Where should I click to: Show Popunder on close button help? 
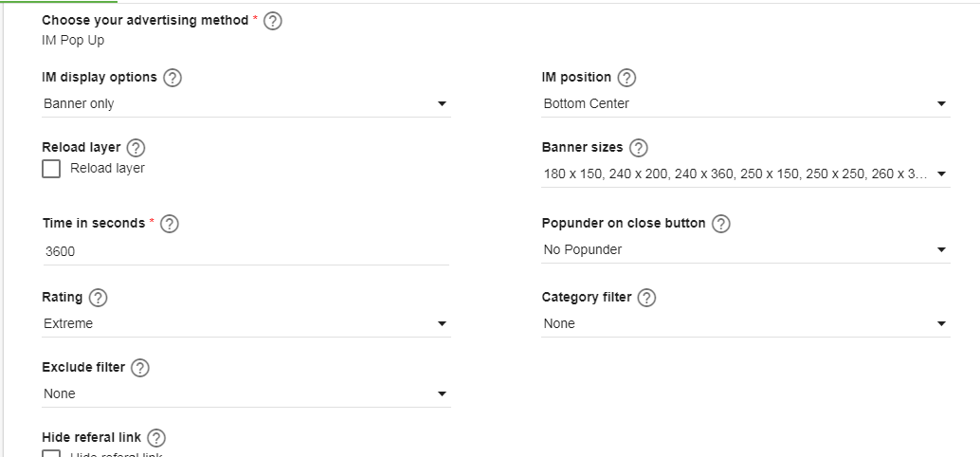click(x=720, y=224)
